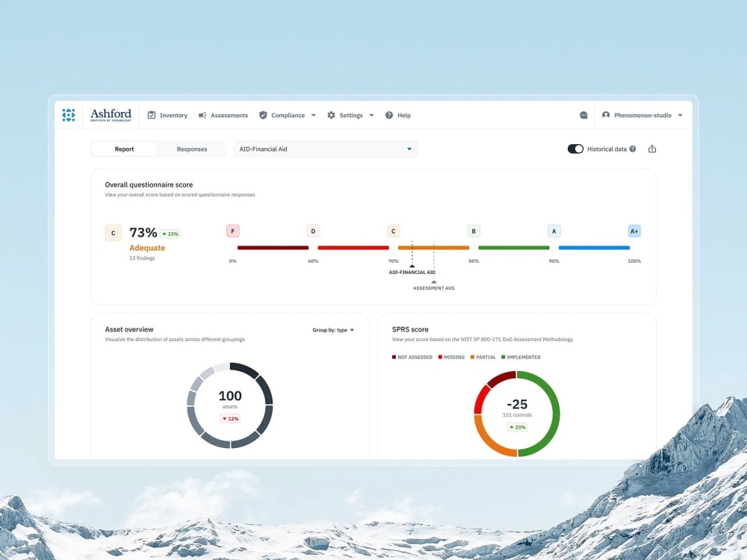Select the Inventory clipboard icon

pos(152,115)
